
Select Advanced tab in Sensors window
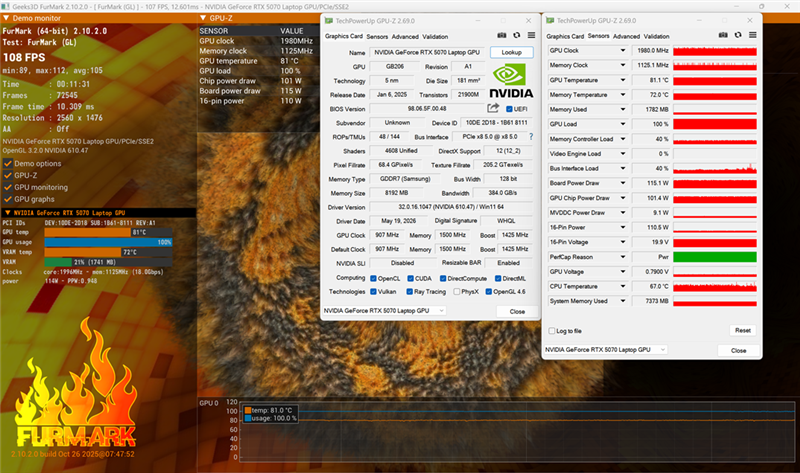627,37
